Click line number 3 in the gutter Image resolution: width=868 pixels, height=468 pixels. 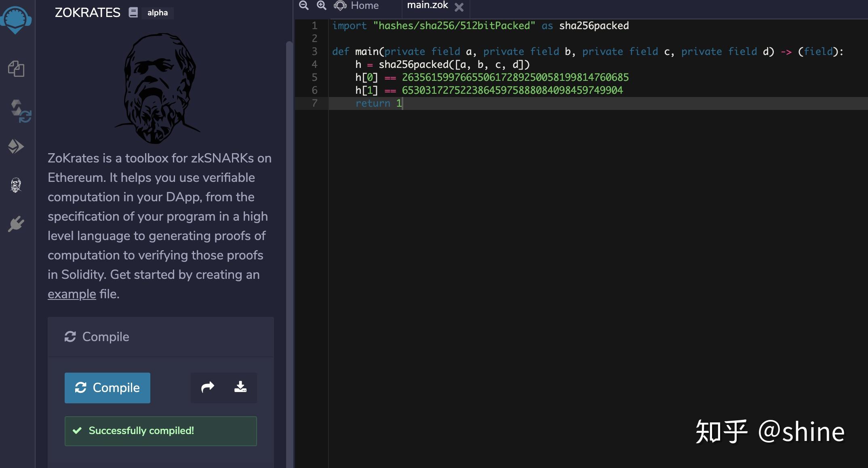314,51
